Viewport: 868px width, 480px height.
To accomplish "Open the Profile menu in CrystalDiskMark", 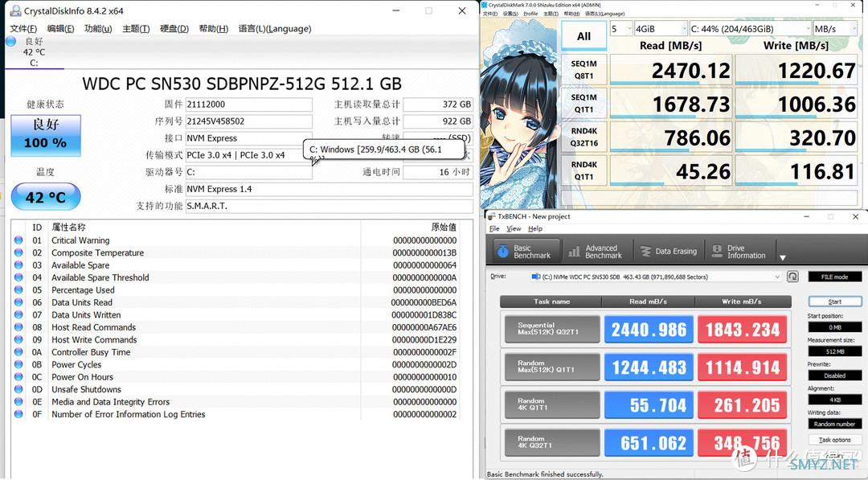I will pos(531,14).
